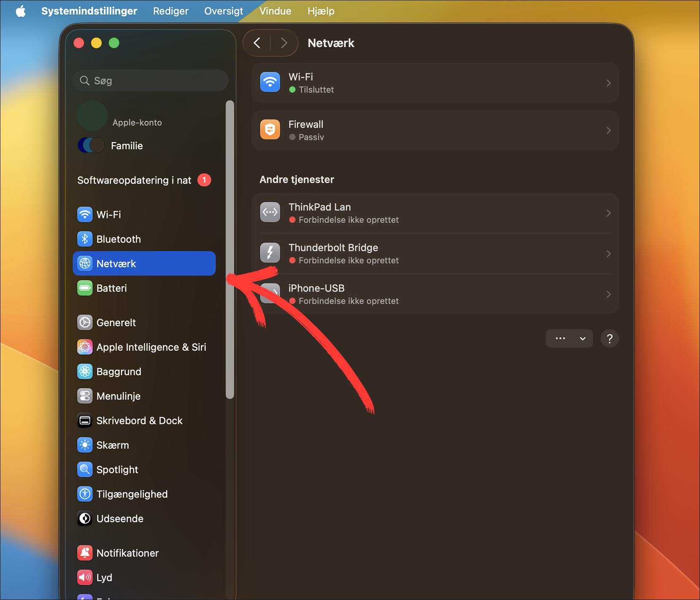Viewport: 700px width, 600px height.
Task: Open the Vindue menu
Action: click(x=275, y=11)
